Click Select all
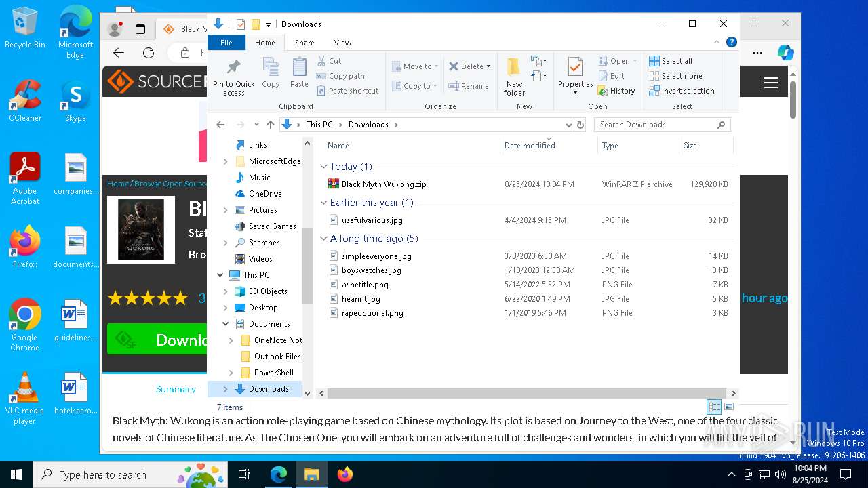This screenshot has width=868, height=488. 671,61
